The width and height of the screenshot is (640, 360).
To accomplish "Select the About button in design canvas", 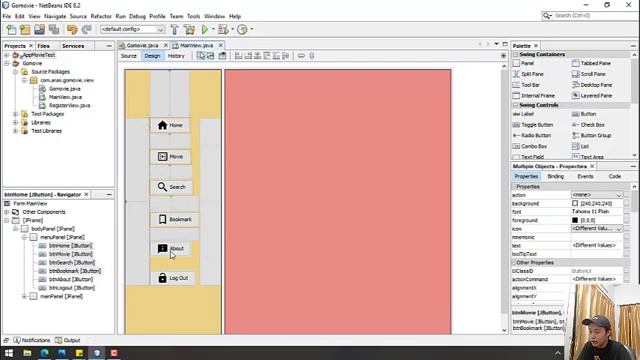I will tap(170, 249).
